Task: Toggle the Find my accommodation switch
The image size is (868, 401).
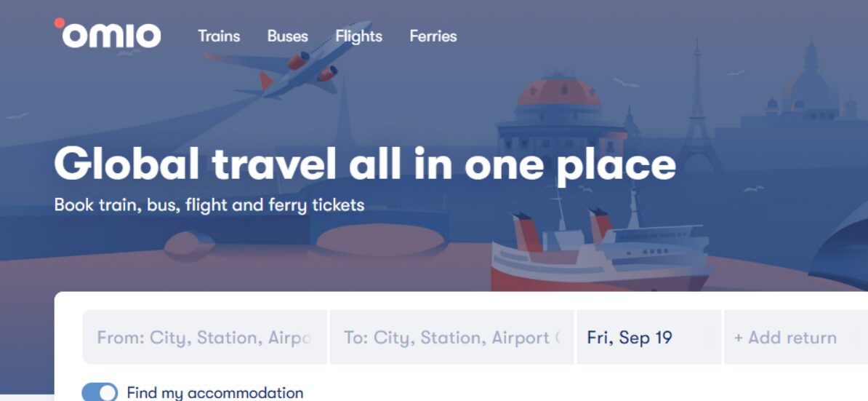Action: [100, 392]
